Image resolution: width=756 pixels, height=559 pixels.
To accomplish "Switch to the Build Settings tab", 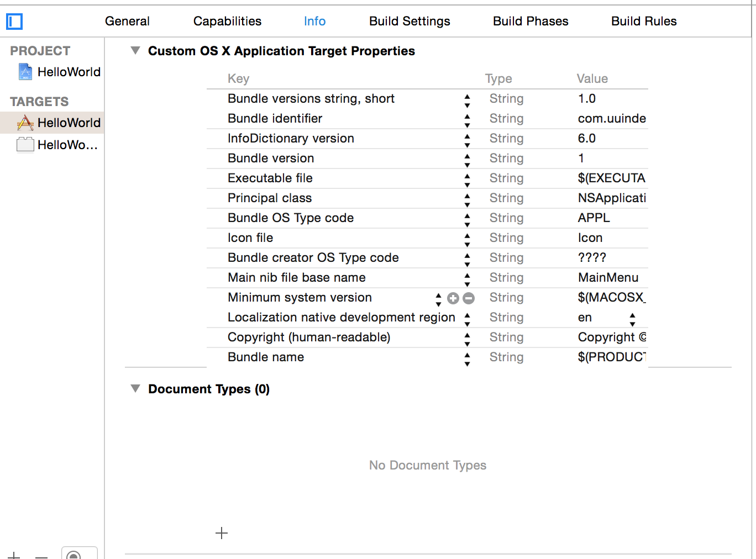I will (410, 21).
